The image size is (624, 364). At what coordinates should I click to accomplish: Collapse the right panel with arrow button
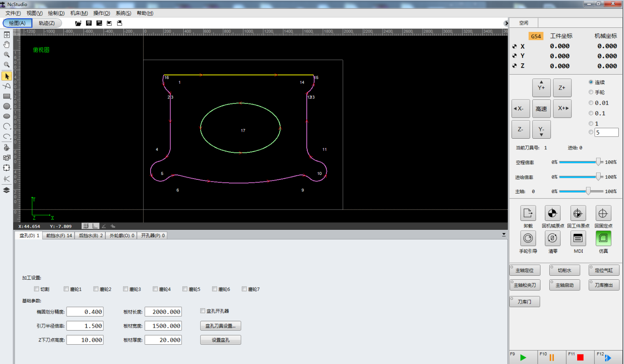506,23
